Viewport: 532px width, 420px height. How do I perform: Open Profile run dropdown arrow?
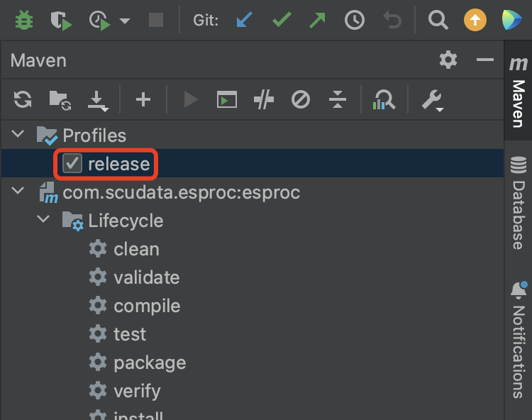pos(125,21)
